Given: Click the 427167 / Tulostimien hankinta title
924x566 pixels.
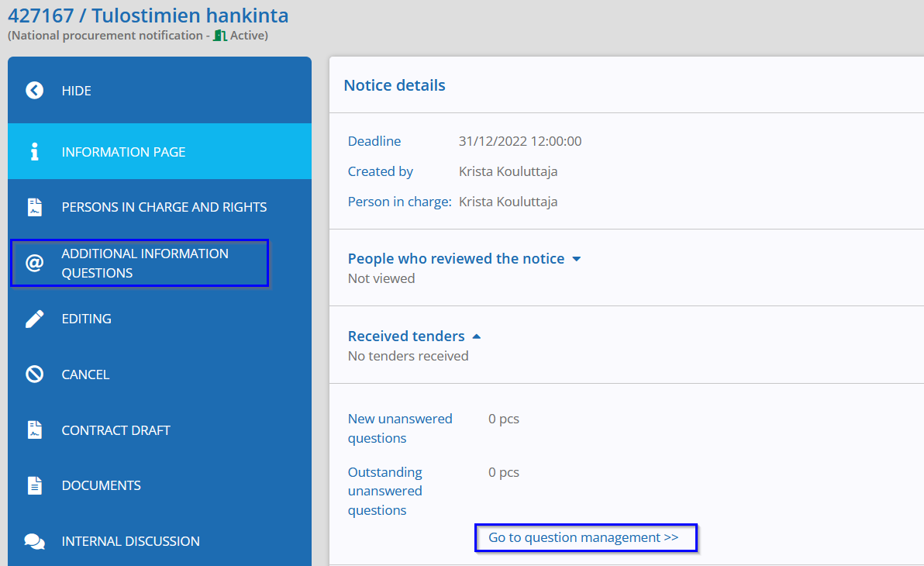Looking at the screenshot, I should (148, 16).
